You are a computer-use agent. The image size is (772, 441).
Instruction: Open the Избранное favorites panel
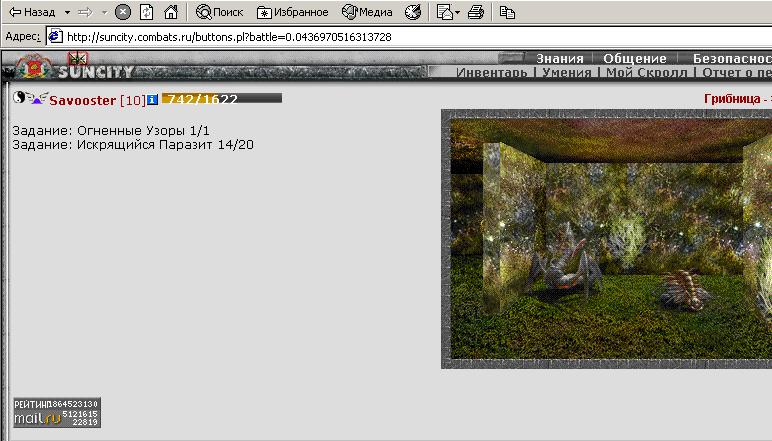pos(292,12)
